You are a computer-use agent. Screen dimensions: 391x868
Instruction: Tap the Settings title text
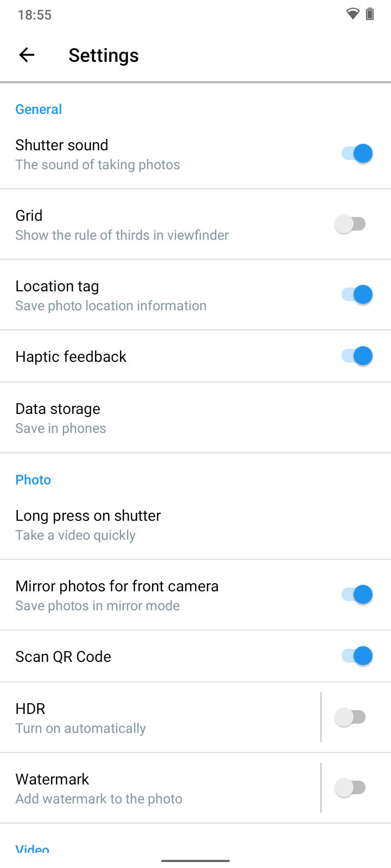[104, 55]
